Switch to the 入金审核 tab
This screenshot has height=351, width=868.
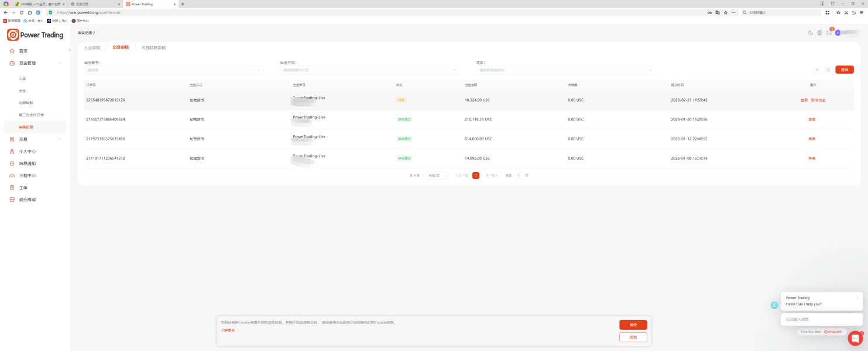tap(92, 48)
